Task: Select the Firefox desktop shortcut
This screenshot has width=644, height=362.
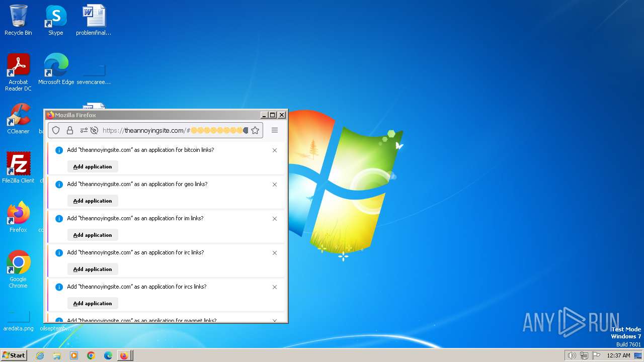Action: click(x=18, y=217)
